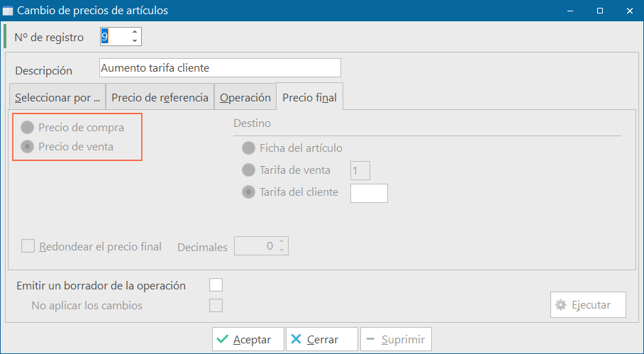This screenshot has height=354, width=644.
Task: Click the green checkmark icon on Aceptar
Action: click(x=223, y=339)
